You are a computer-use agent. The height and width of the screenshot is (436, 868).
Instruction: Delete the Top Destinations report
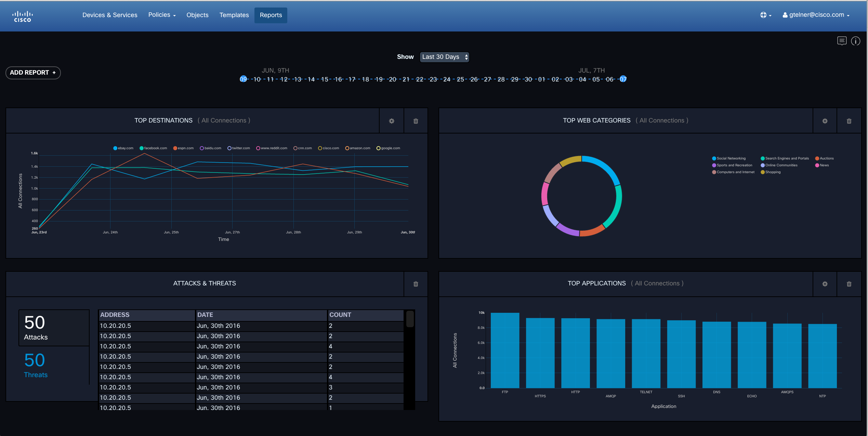click(x=416, y=121)
